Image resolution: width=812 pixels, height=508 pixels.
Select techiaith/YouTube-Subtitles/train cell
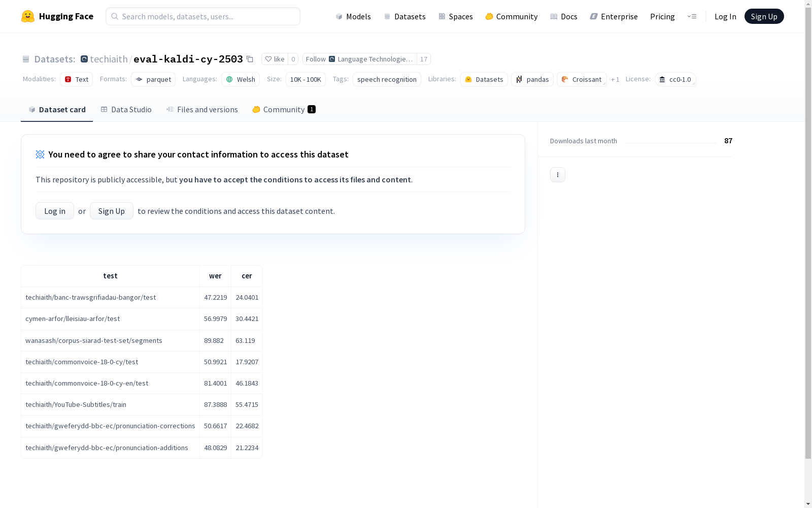pyautogui.click(x=110, y=404)
